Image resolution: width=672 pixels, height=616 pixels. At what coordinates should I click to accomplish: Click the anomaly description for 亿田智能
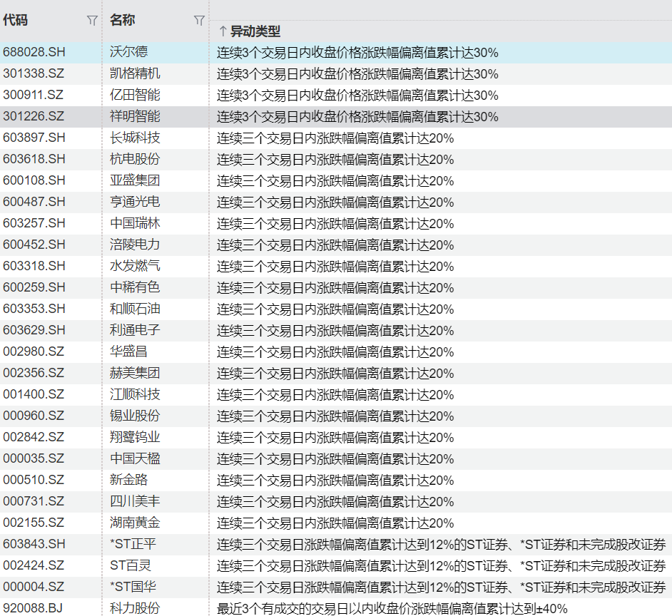[x=357, y=95]
